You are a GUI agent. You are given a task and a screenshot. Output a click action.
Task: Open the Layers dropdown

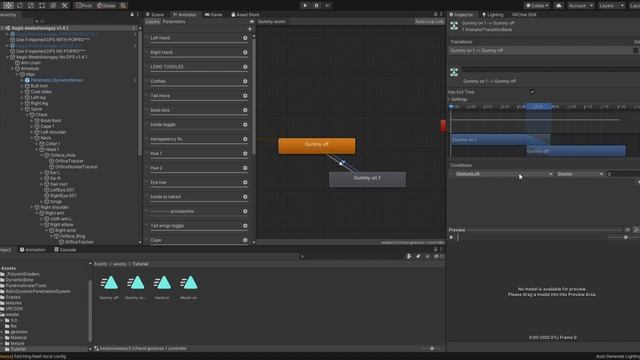click(x=611, y=6)
